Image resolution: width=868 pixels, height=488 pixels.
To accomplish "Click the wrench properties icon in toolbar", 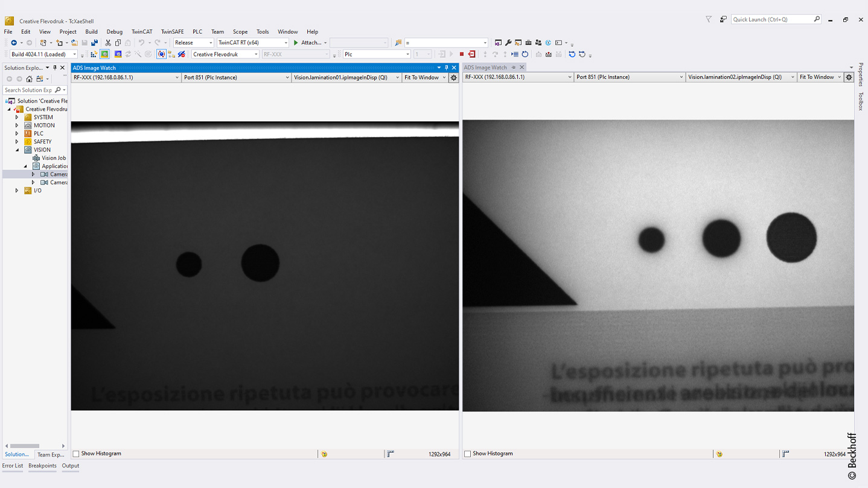I will coord(508,43).
